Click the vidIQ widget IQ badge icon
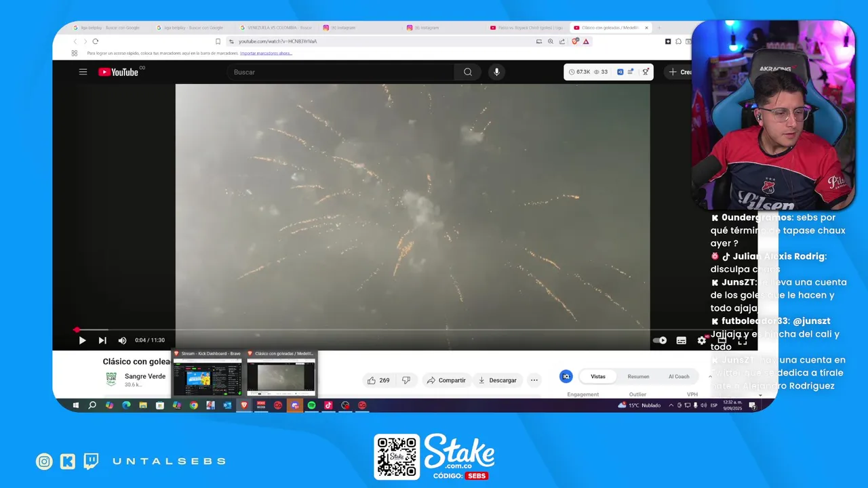Image resolution: width=868 pixels, height=488 pixels. pos(620,72)
